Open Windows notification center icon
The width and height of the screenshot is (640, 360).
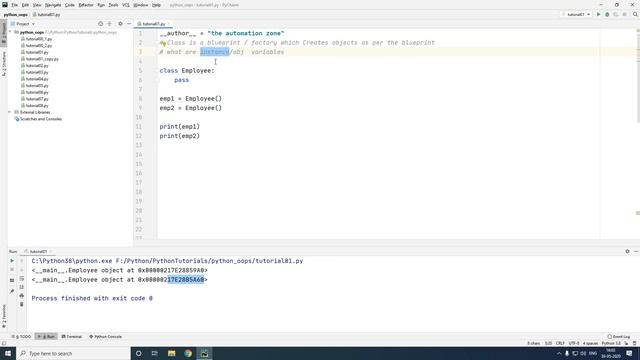pos(629,353)
